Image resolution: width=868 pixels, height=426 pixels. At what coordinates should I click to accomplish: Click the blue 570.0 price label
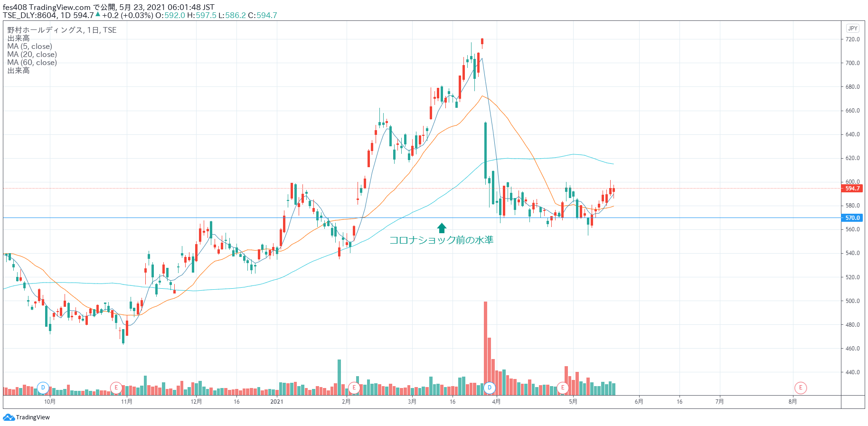[x=852, y=218]
